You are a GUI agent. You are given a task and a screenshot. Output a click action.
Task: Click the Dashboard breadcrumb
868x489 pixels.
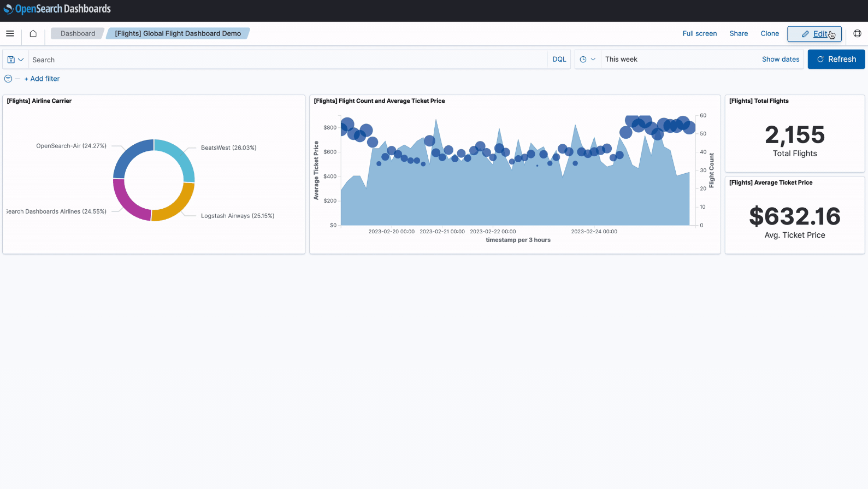(78, 33)
